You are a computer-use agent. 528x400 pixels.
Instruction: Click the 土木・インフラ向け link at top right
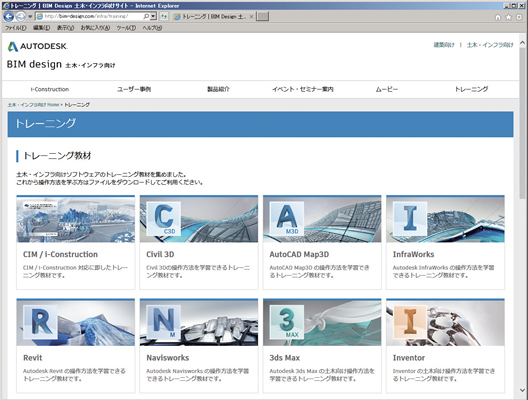490,45
